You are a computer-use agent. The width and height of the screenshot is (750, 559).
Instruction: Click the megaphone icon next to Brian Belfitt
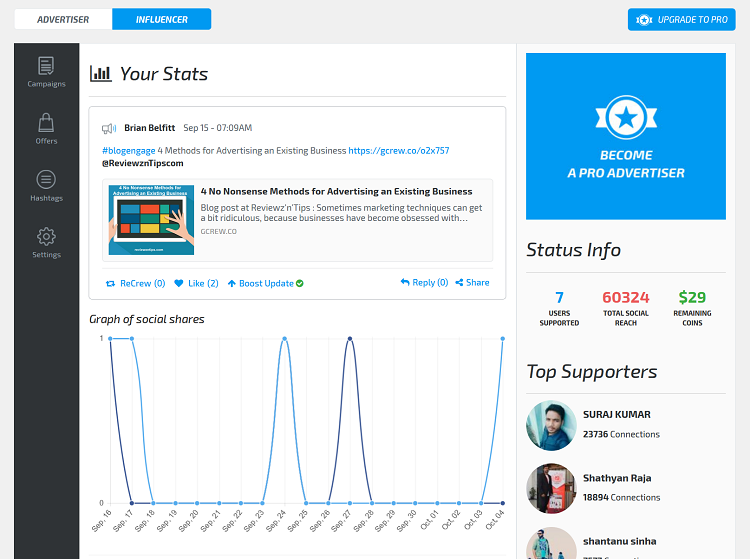pyautogui.click(x=109, y=128)
